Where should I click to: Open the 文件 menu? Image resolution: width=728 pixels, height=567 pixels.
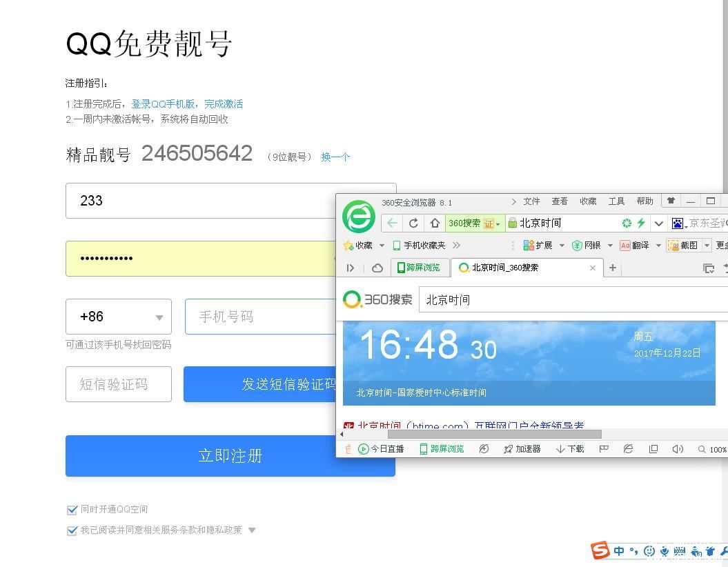[531, 201]
